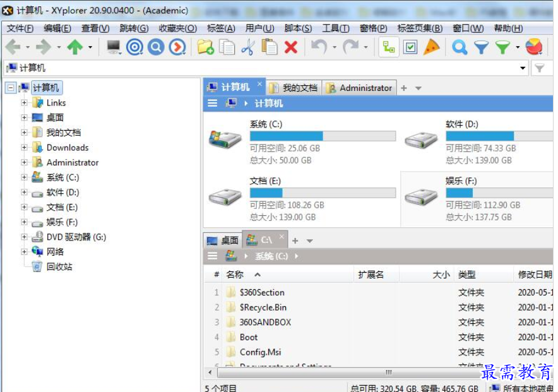Click the Undo arrow icon

click(319, 47)
